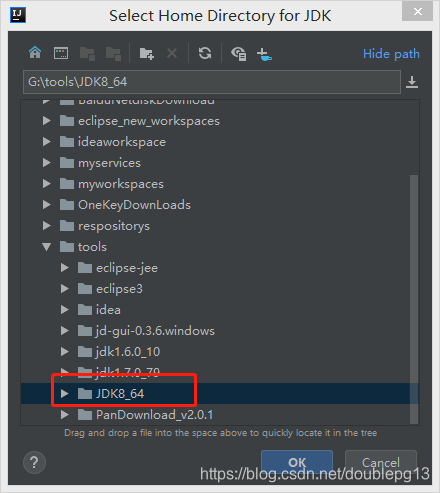Expand the eclipse3 folder
The height and width of the screenshot is (493, 440).
click(x=65, y=289)
